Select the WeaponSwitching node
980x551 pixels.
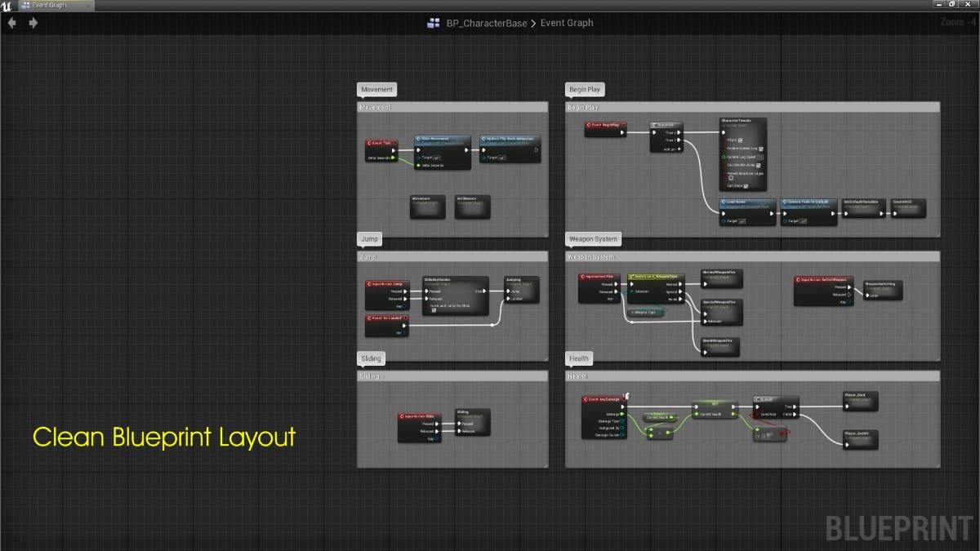tap(884, 290)
